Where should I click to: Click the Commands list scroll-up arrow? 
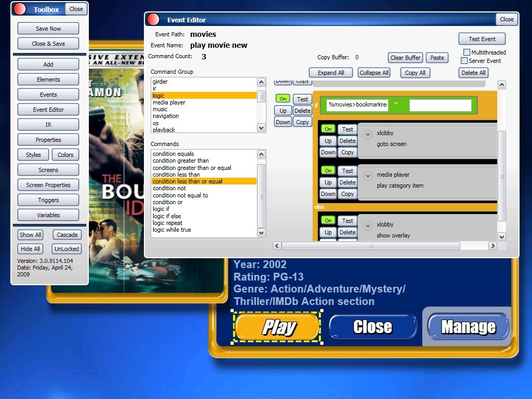(x=261, y=154)
